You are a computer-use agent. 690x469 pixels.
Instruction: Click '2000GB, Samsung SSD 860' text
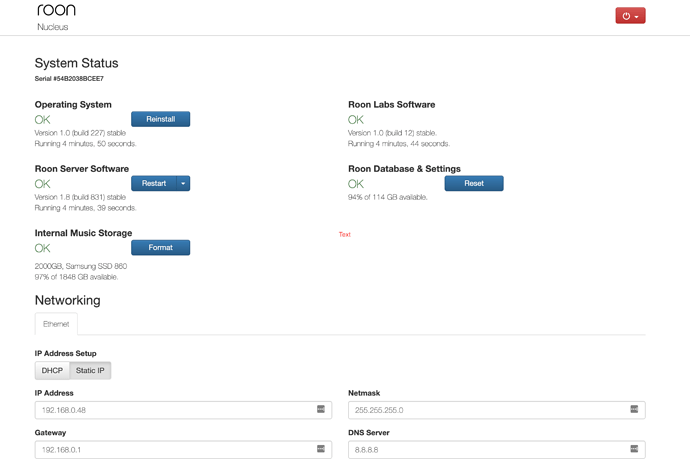[81, 266]
